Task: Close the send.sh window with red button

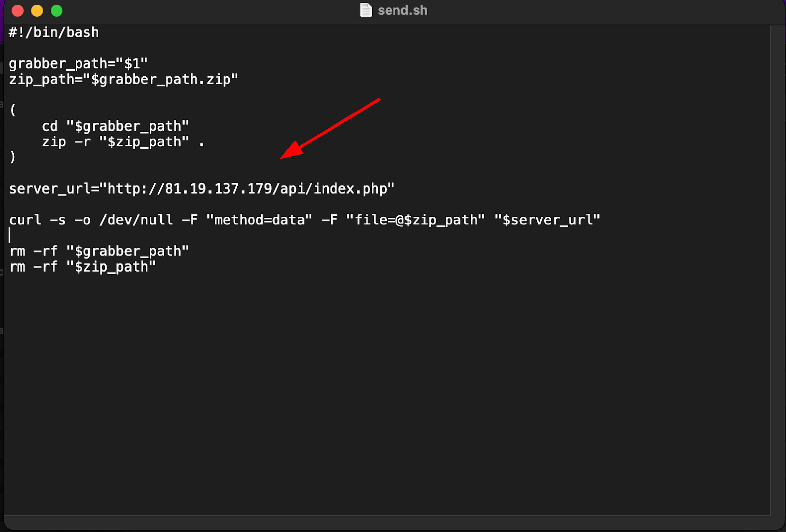Action: pyautogui.click(x=18, y=11)
